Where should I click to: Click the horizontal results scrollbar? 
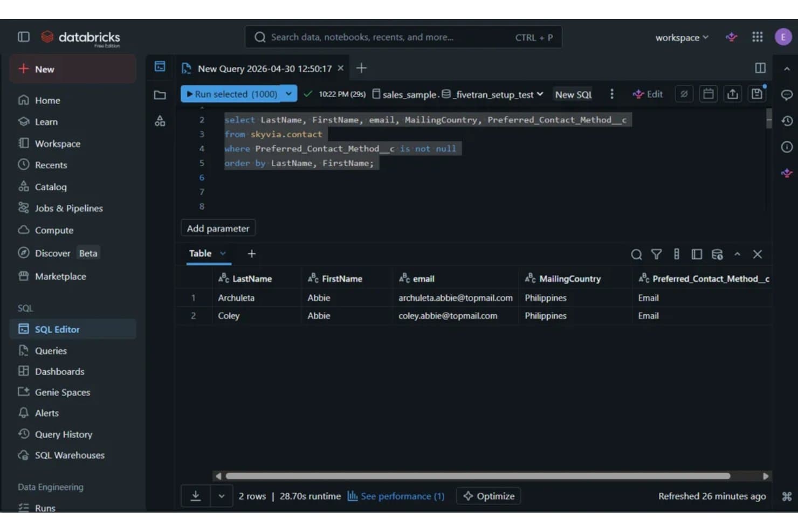pyautogui.click(x=478, y=476)
